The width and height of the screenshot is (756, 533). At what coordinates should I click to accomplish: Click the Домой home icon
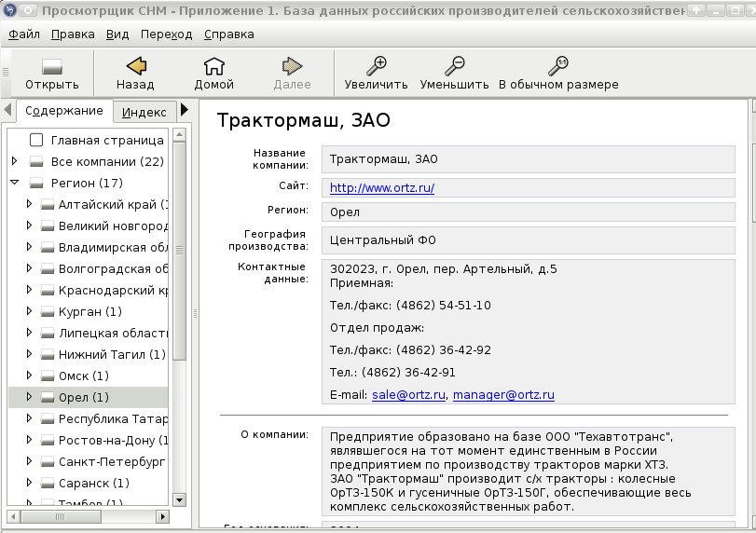tap(214, 66)
